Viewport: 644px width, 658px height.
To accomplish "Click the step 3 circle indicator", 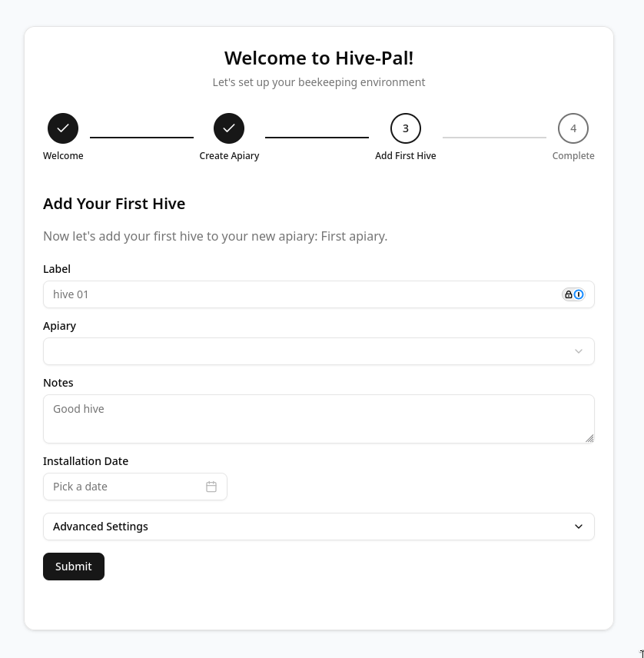I will 406,128.
